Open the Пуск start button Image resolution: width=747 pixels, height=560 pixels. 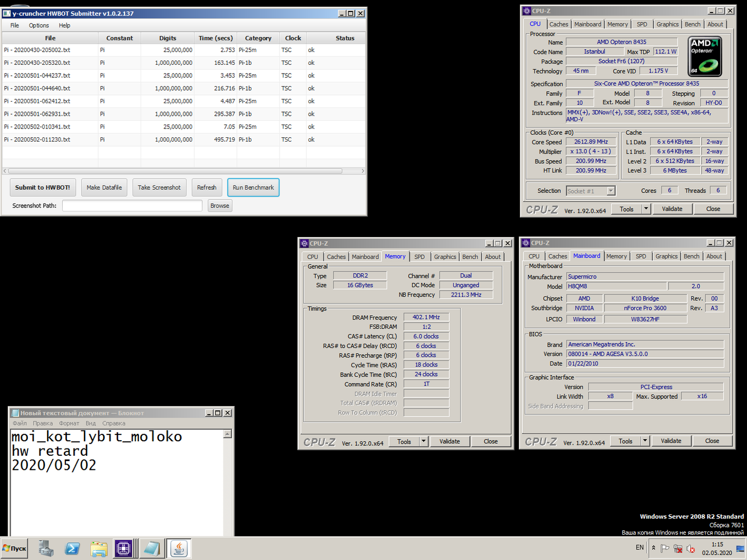pos(15,549)
